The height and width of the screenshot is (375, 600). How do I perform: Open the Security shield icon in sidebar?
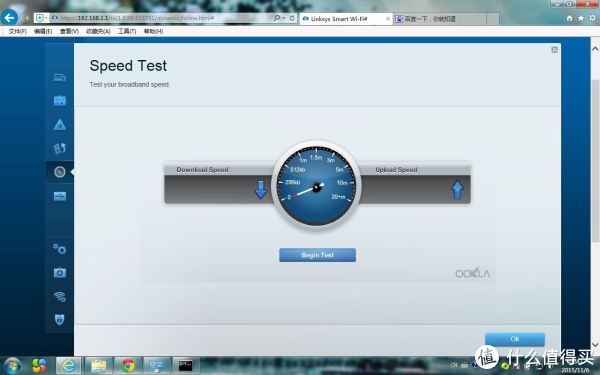coord(60,320)
